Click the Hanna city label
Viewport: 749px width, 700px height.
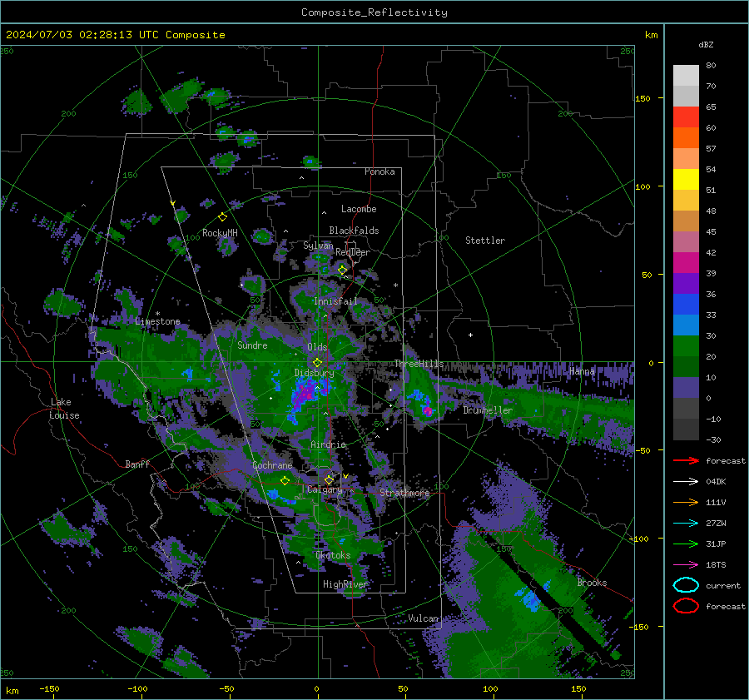click(x=582, y=371)
